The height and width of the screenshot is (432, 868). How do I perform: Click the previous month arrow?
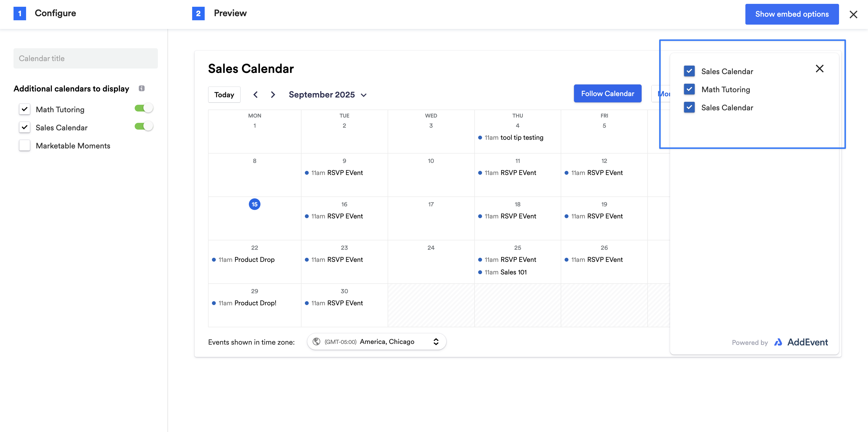coord(255,95)
